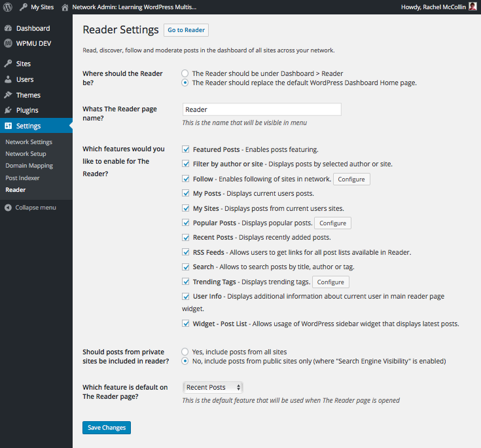This screenshot has height=448, width=481.
Task: Click the Go to Reader button
Action: coord(186,30)
